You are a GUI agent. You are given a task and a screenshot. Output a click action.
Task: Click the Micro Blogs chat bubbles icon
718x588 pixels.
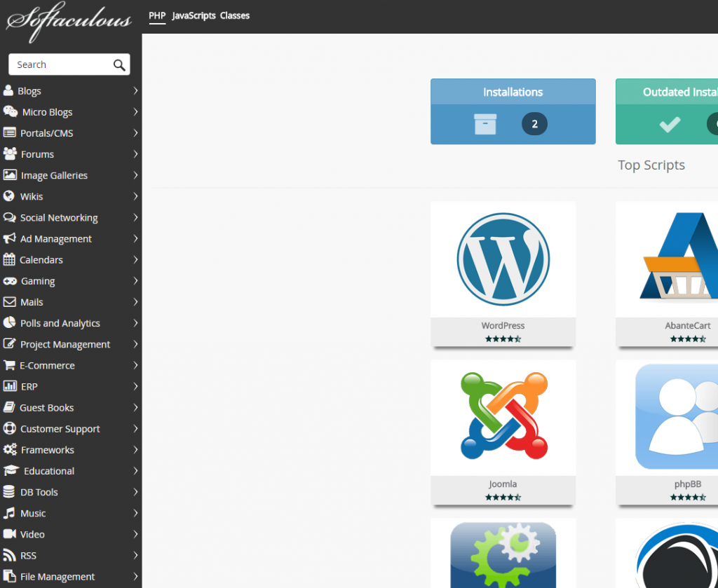click(10, 111)
